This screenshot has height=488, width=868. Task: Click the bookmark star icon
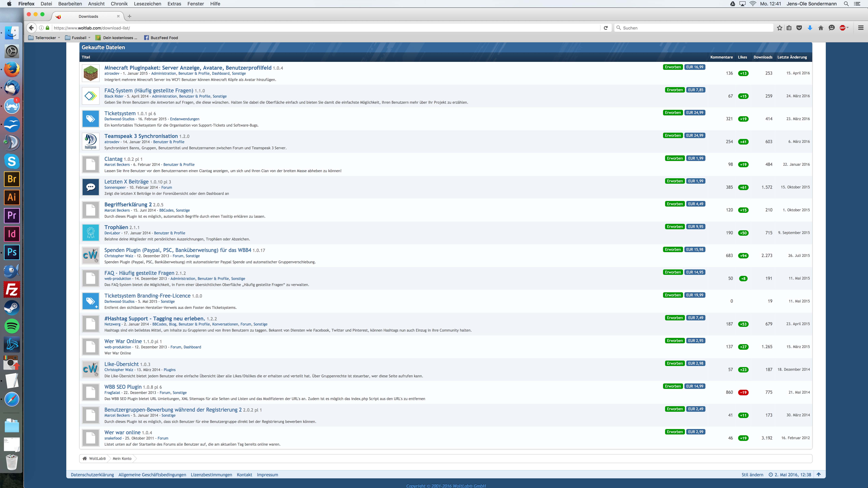point(779,28)
